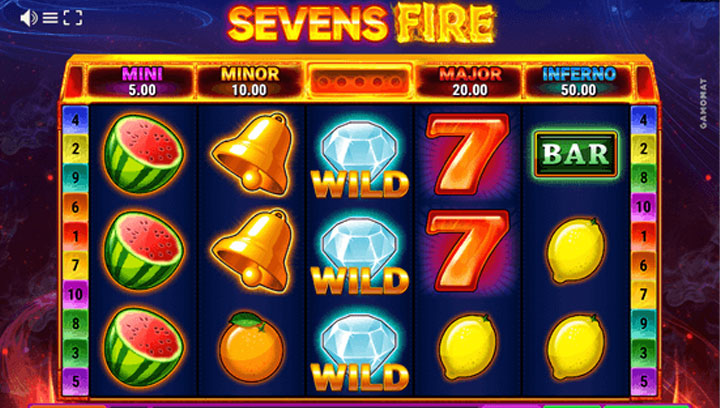Select the MINI 5.00 jackpot panel

pyautogui.click(x=142, y=82)
